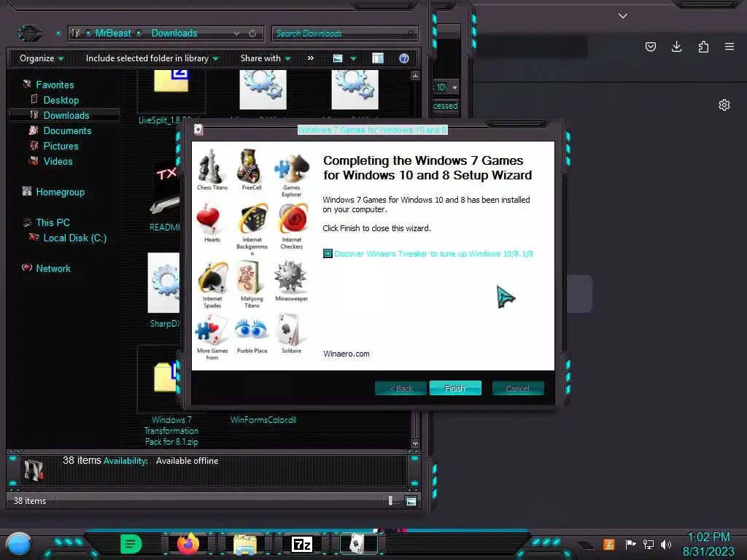Expand Firefox list all tabs chevron
Screen dimensions: 747x560
point(623,15)
